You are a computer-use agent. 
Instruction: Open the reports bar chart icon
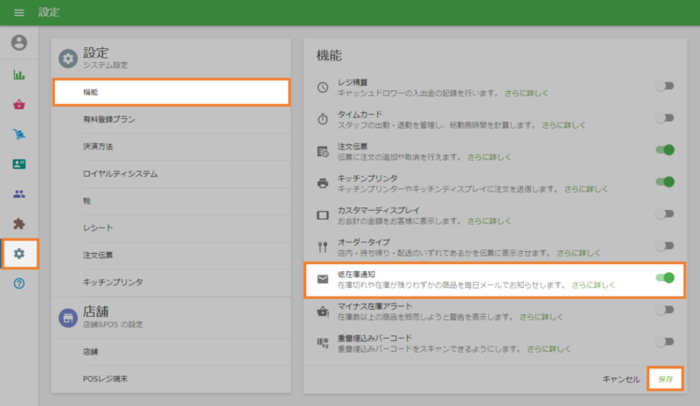(x=18, y=74)
